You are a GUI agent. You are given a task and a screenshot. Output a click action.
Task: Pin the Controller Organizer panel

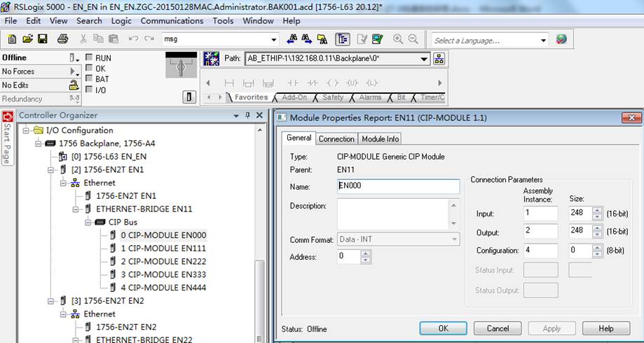247,115
